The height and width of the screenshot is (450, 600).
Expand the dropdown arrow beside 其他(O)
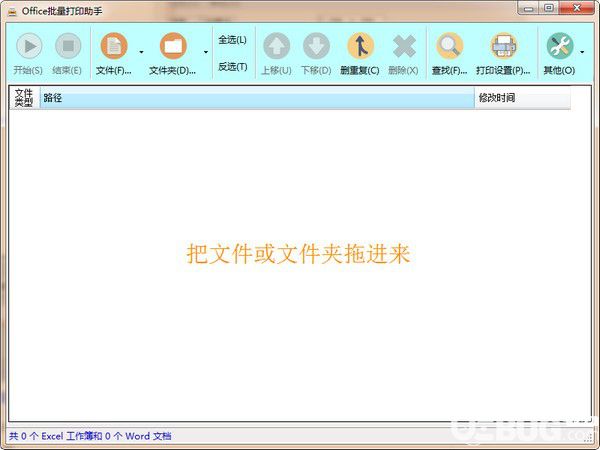click(x=582, y=52)
